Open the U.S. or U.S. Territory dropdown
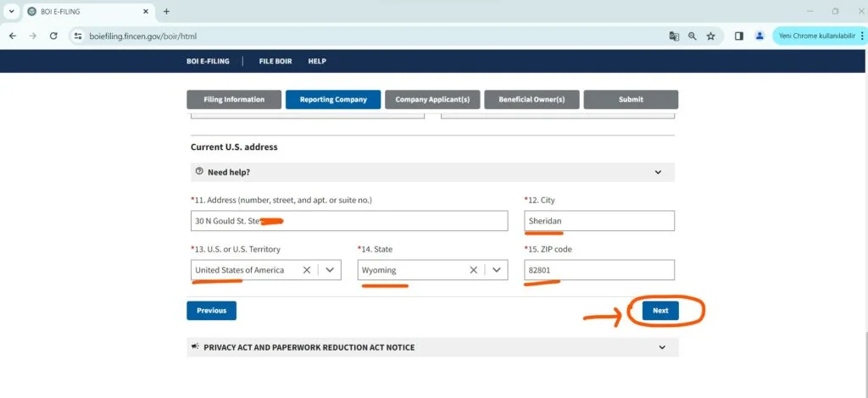Screen dimensions: 868x398 tap(330, 270)
